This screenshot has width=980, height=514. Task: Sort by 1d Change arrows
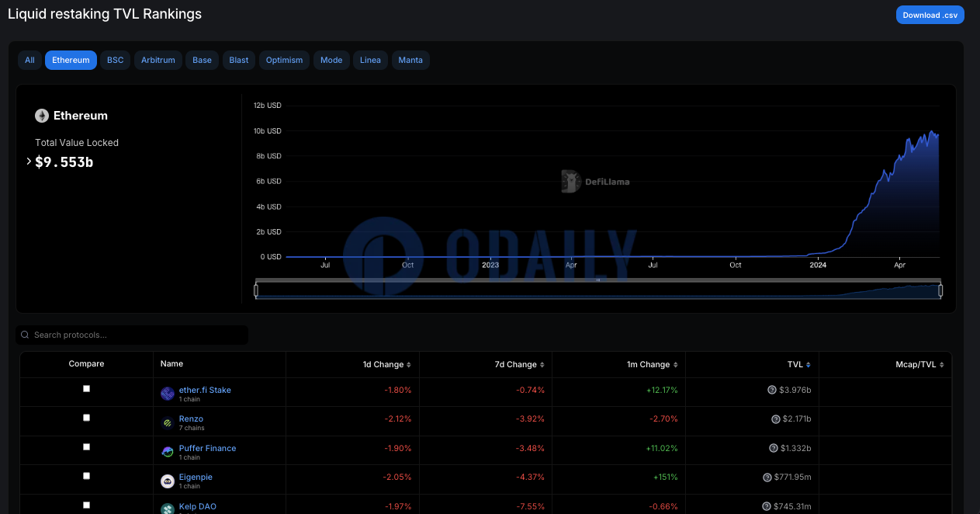point(409,365)
